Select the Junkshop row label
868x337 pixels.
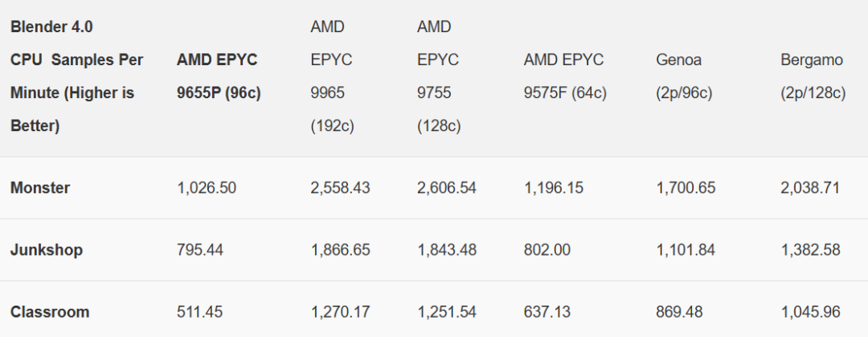[x=47, y=250]
